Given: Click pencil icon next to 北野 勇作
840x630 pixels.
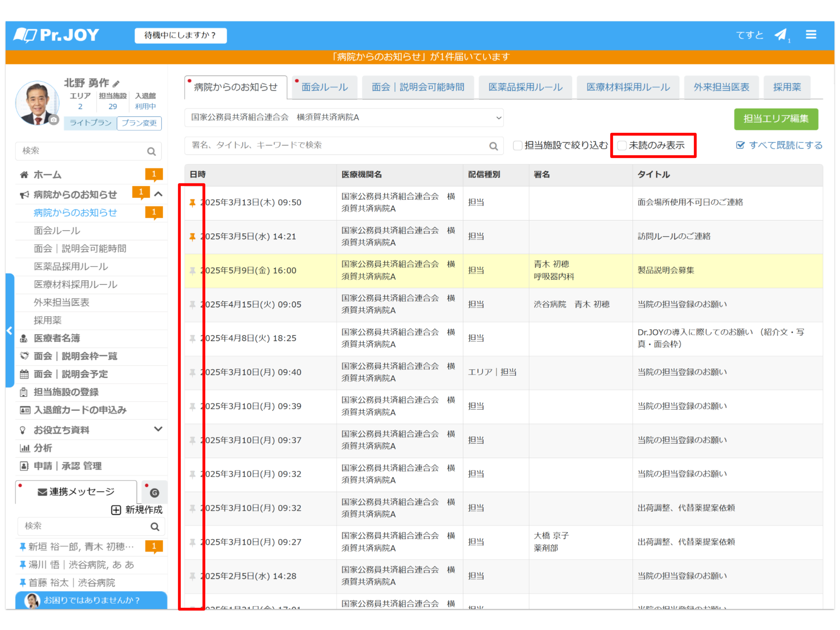Looking at the screenshot, I should (x=116, y=84).
